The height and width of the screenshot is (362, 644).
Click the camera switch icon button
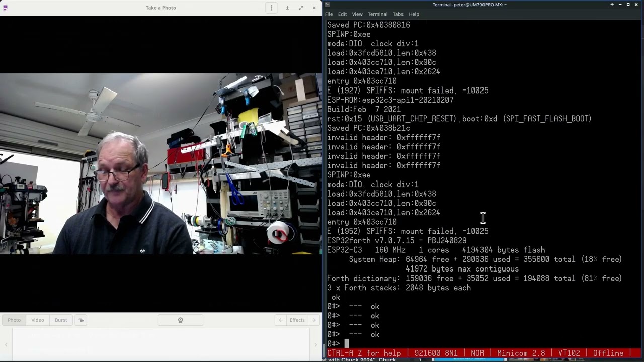coord(81,320)
